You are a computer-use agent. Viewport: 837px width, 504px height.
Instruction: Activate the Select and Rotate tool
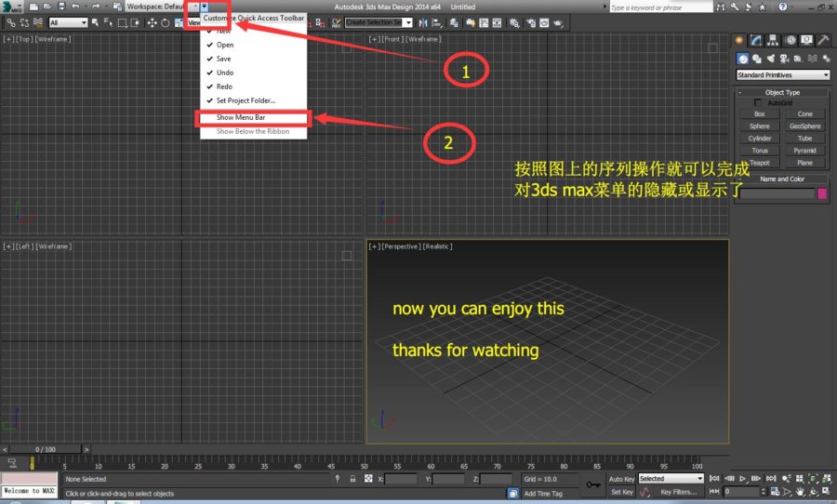pos(166,22)
